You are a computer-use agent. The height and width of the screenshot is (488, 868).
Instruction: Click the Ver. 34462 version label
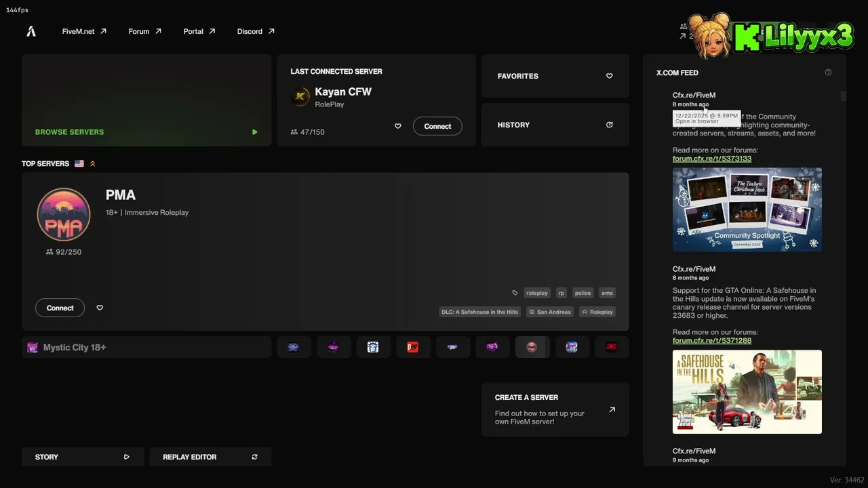pyautogui.click(x=847, y=481)
